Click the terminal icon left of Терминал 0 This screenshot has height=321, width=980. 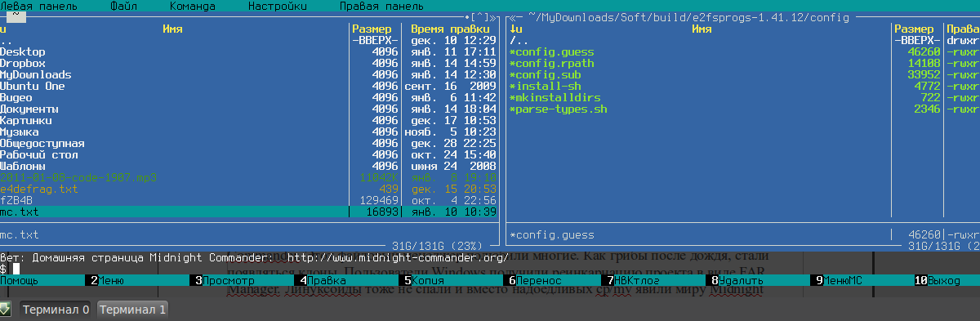(x=5, y=309)
